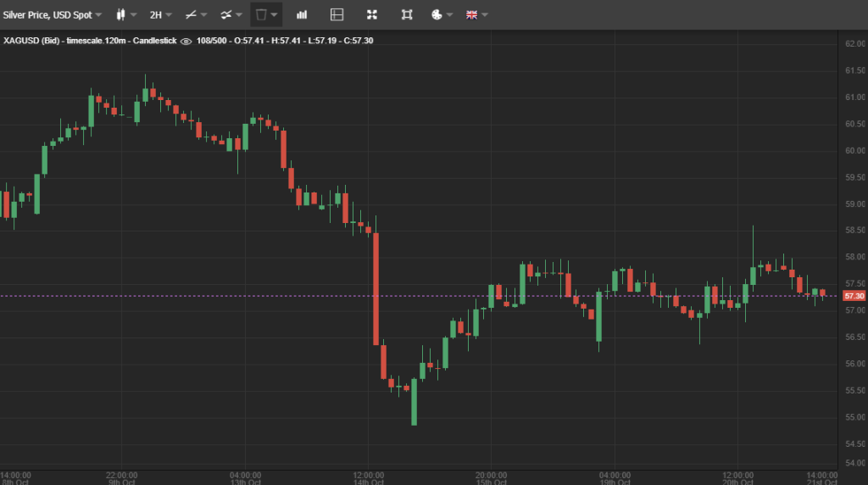Toggle the volume bars icon

coord(302,15)
